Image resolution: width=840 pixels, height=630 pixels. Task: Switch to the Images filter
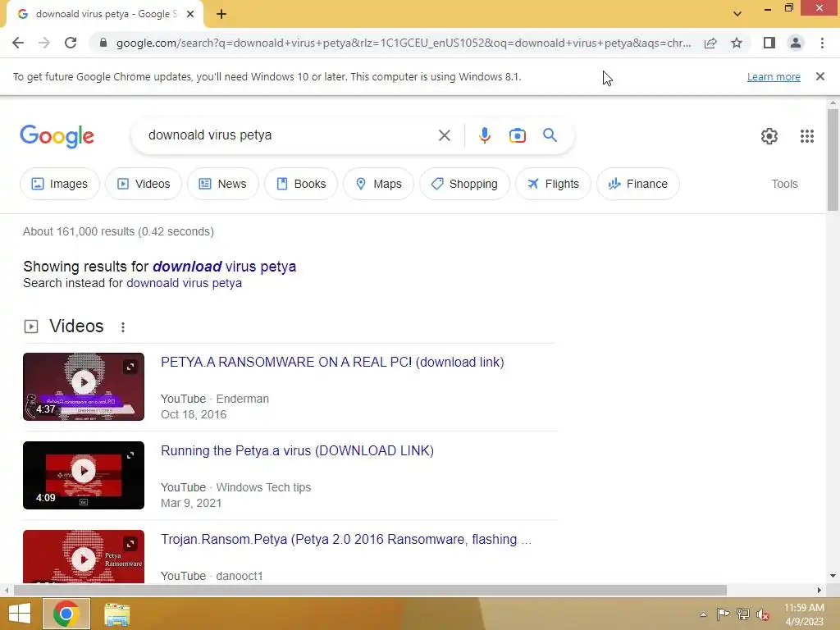coord(59,184)
